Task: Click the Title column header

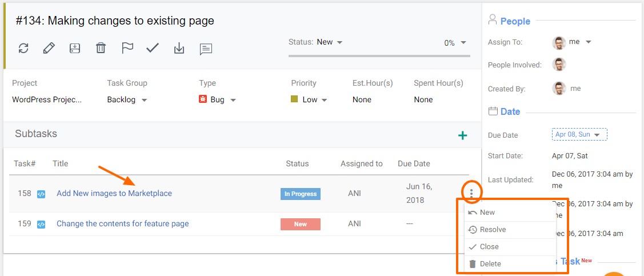Action: tap(61, 163)
